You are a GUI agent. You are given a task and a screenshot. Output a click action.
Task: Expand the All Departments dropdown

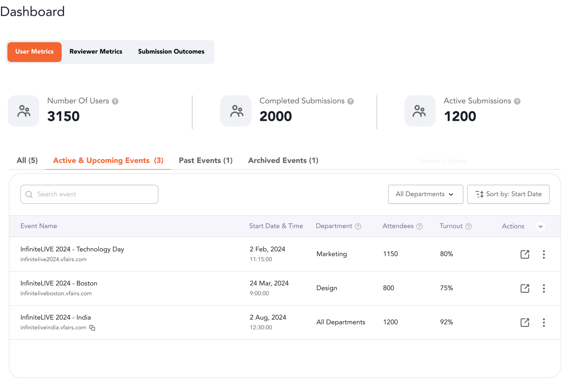[425, 194]
